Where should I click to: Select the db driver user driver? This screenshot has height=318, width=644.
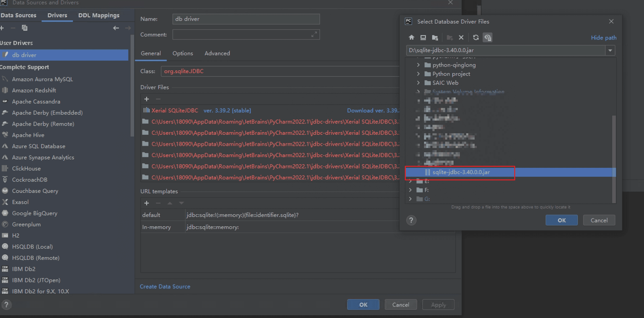(x=64, y=55)
